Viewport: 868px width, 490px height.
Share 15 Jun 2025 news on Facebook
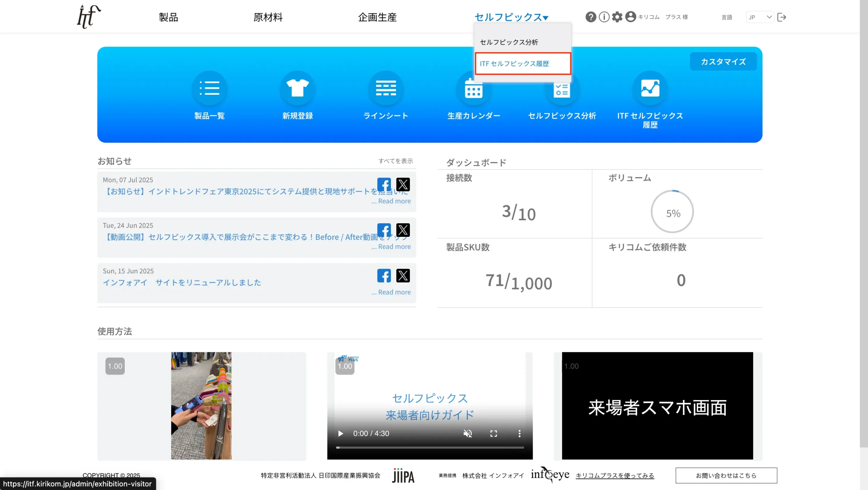click(384, 276)
